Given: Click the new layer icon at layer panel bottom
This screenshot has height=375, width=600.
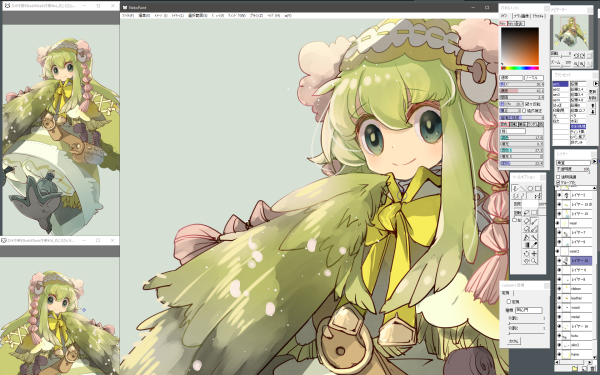Looking at the screenshot, I should click(x=584, y=368).
